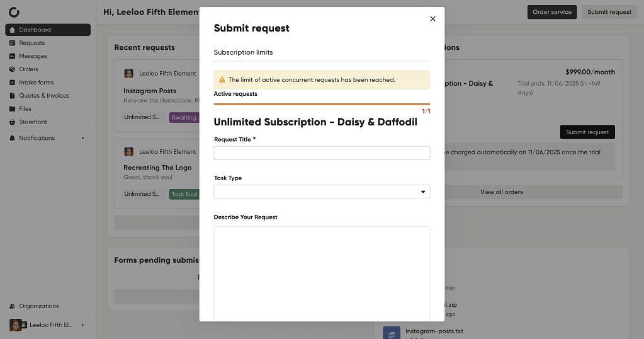This screenshot has width=644, height=339.
Task: Click the Trial ends 11/06/2025 text
Action: pyautogui.click(x=558, y=88)
